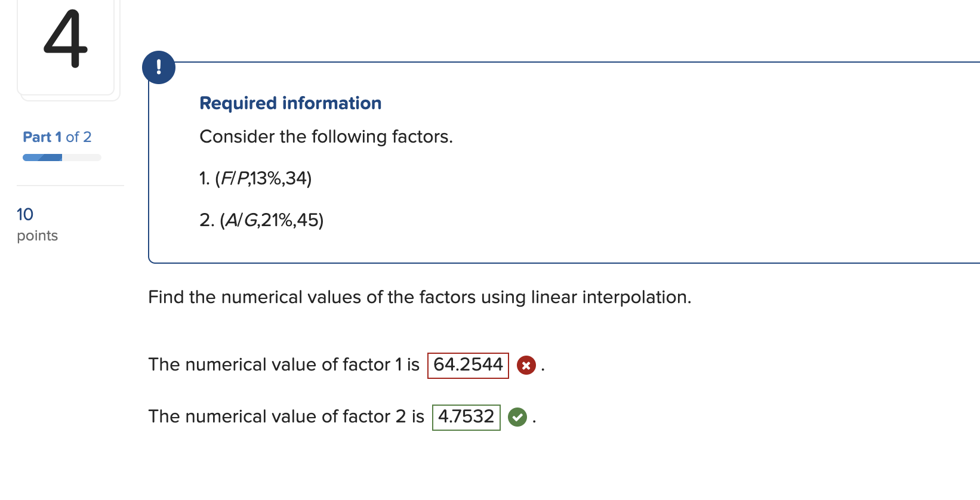Click the blue exclamation Required information icon
980x500 pixels.
158,67
